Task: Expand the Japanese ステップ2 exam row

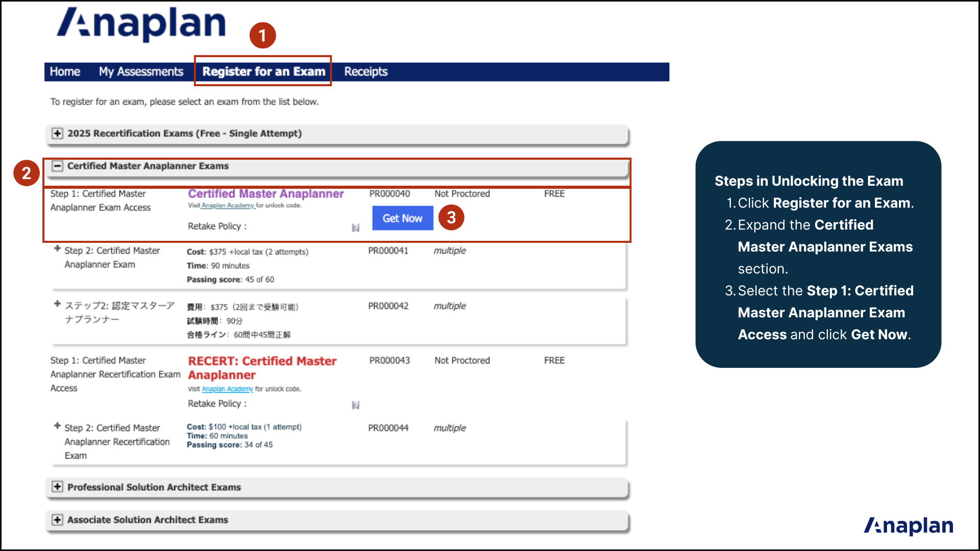Action: click(x=57, y=304)
